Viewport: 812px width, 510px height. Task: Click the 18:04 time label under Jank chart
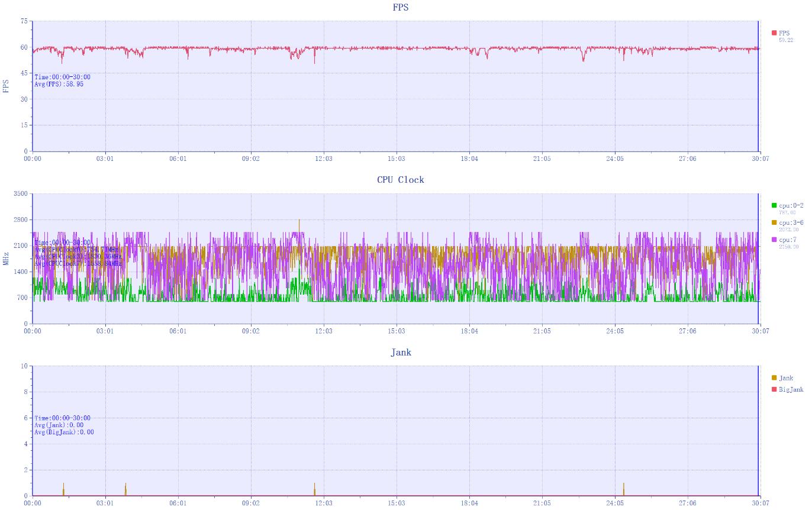(469, 503)
